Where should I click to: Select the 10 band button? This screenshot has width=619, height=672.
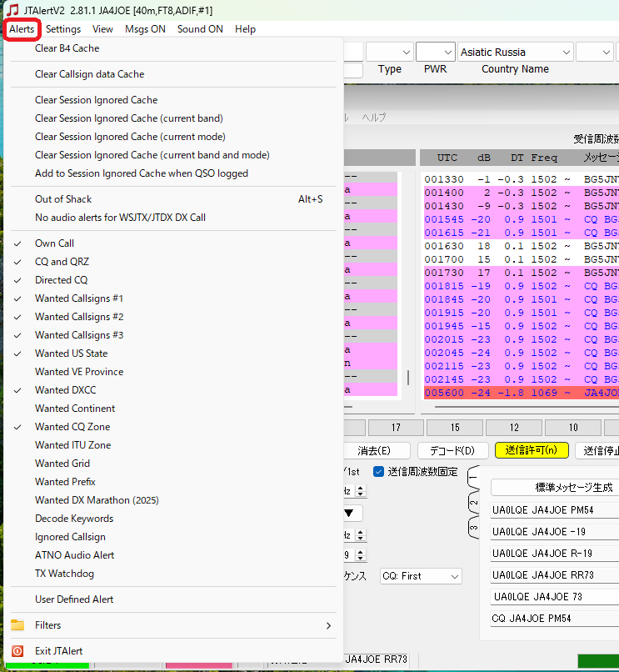pos(573,428)
